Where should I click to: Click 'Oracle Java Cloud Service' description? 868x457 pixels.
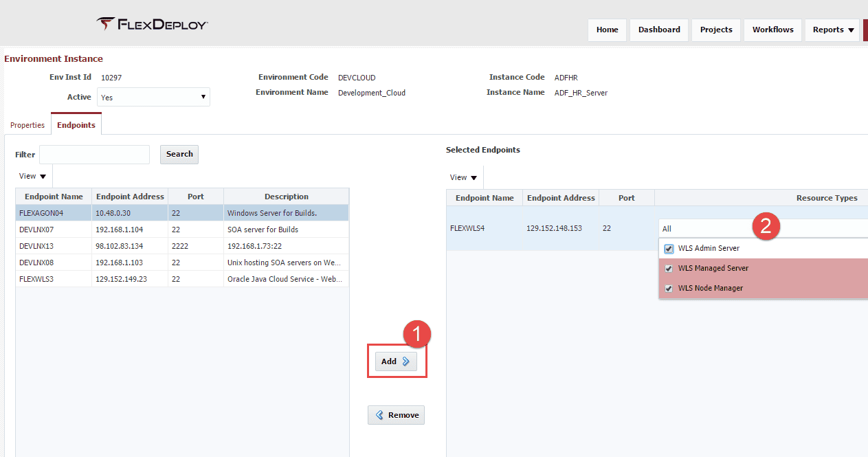click(285, 279)
